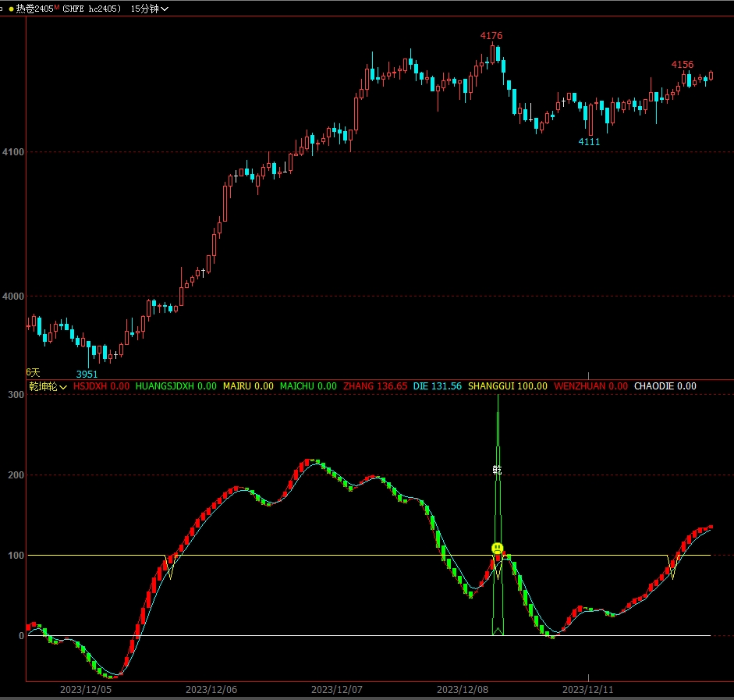734x700 pixels.
Task: Open the 15分钟 timeframe dropdown
Action: tap(149, 9)
